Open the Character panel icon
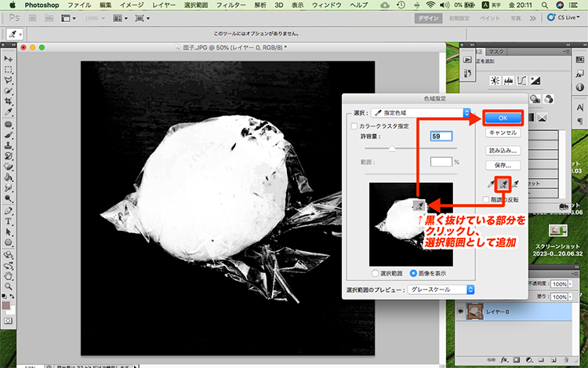The height and width of the screenshot is (368, 588). 579,107
